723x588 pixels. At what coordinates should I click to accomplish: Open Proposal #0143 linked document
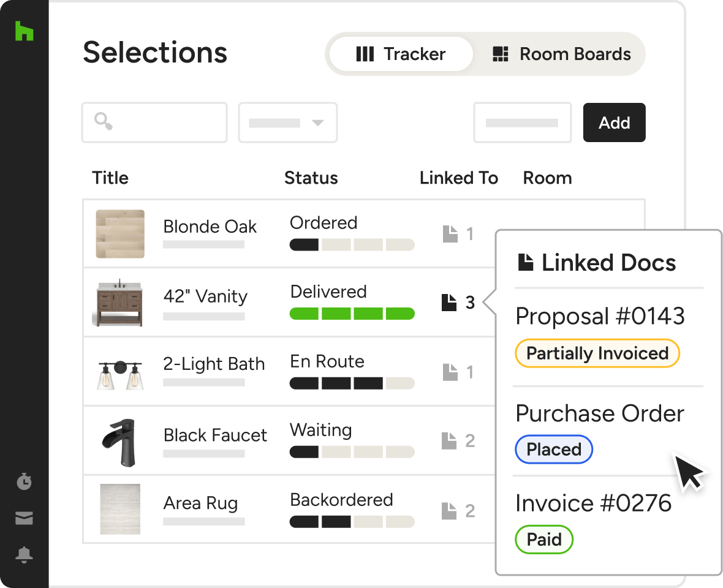(600, 316)
